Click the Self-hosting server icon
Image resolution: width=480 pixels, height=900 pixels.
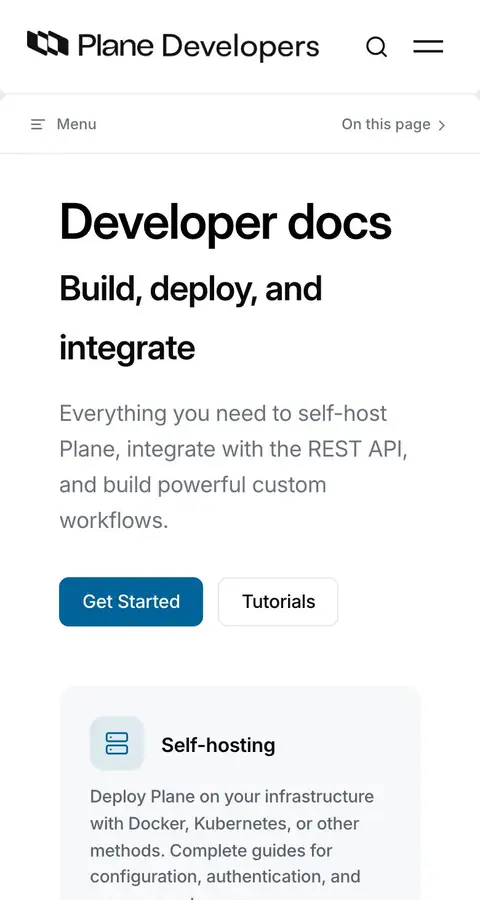tap(117, 743)
